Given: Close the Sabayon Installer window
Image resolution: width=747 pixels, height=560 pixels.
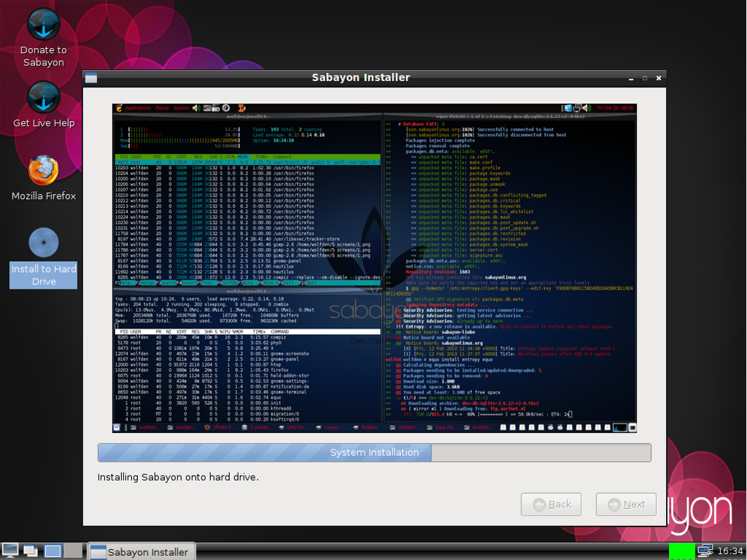Looking at the screenshot, I should pyautogui.click(x=659, y=78).
